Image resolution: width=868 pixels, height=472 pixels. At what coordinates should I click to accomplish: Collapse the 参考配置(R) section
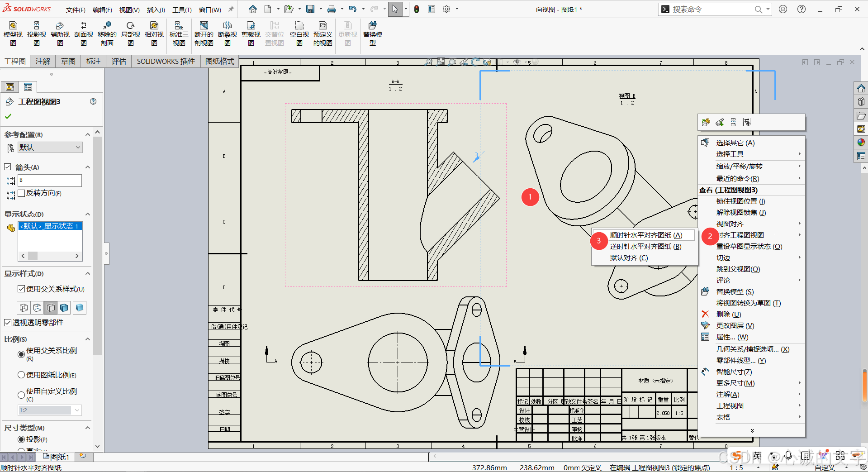pyautogui.click(x=88, y=134)
